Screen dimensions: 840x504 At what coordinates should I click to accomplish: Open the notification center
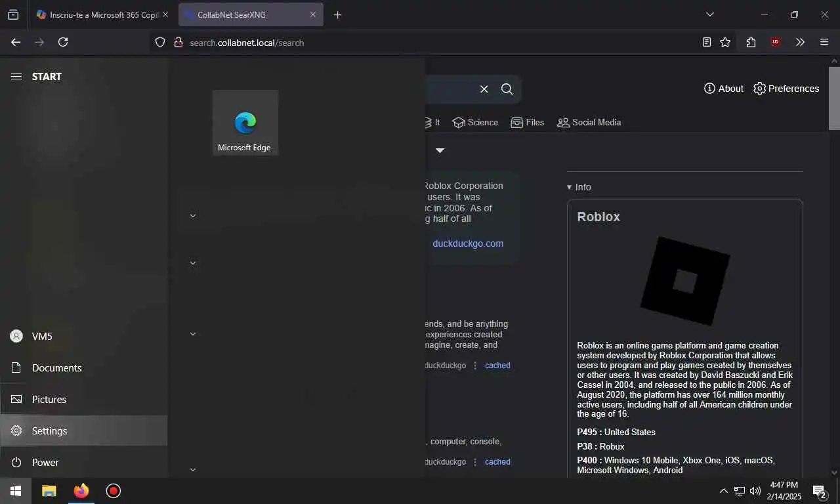pos(820,491)
